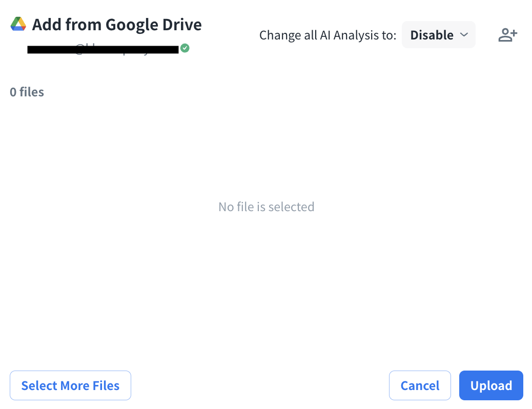
Task: Click the Google Drive logo icon
Action: [x=18, y=24]
